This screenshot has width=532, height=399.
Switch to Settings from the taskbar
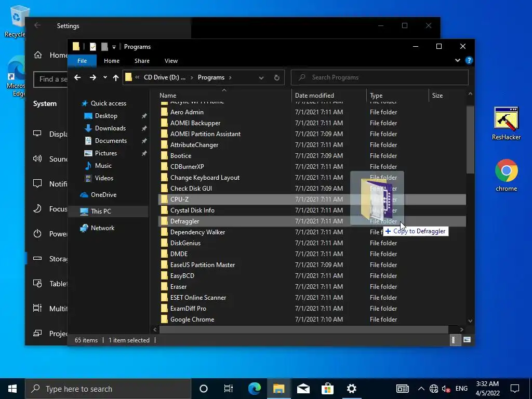point(352,389)
